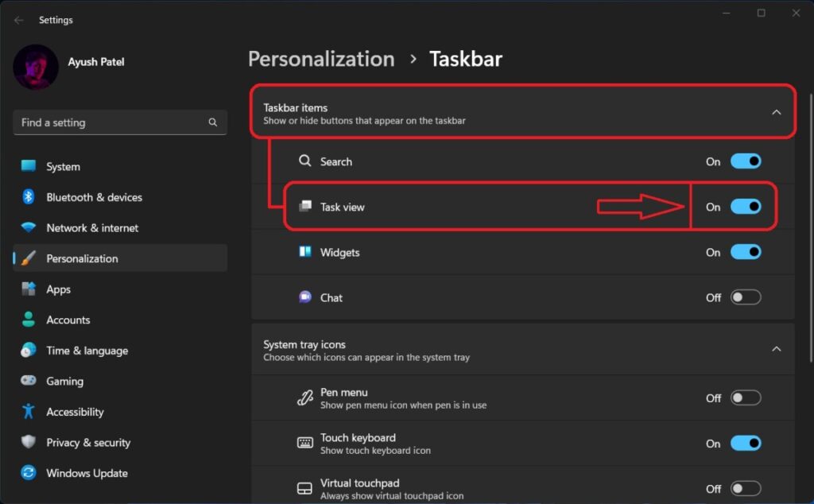This screenshot has width=814, height=504.
Task: Enable the Chat toggle
Action: pos(746,297)
